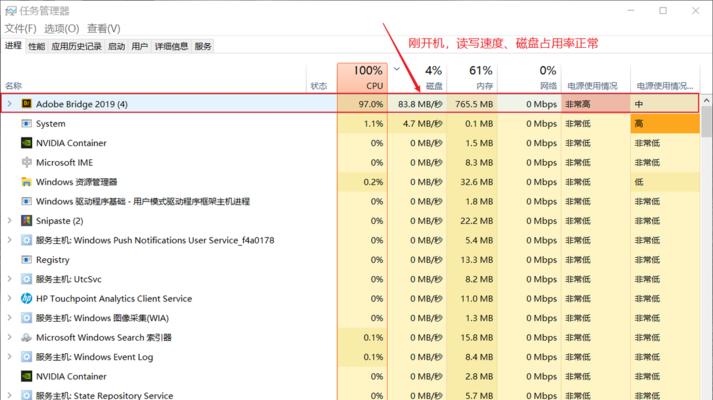The width and height of the screenshot is (713, 400).
Task: Sort by the CPU column header
Action: (362, 78)
